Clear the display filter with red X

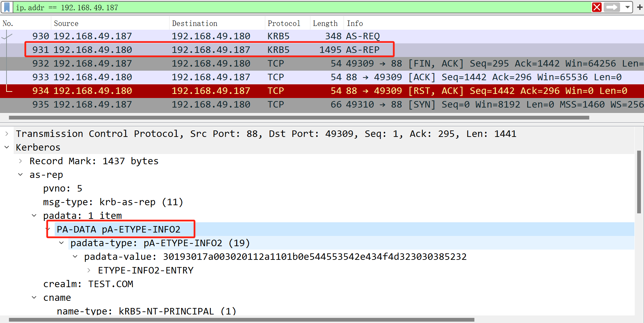[596, 7]
